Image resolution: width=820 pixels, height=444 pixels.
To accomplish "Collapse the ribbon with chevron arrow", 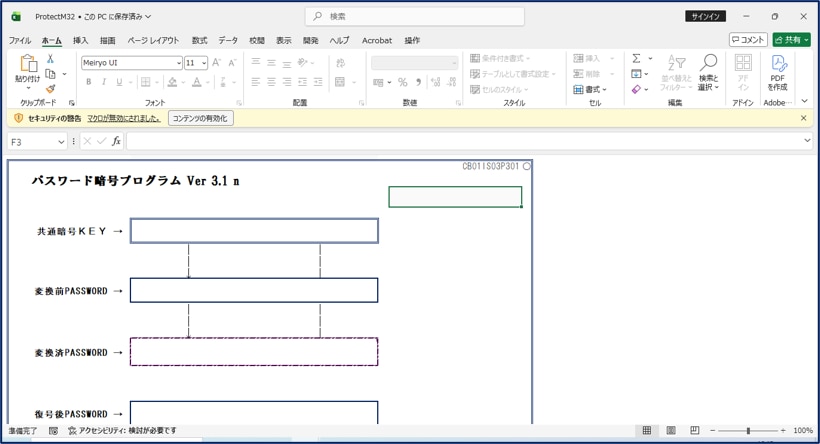I will 805,101.
